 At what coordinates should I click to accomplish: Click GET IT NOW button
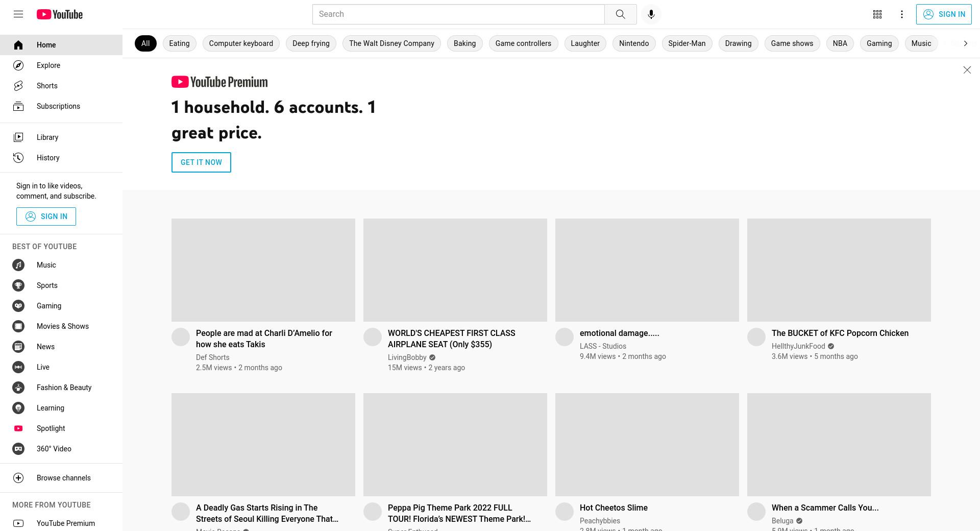201,162
